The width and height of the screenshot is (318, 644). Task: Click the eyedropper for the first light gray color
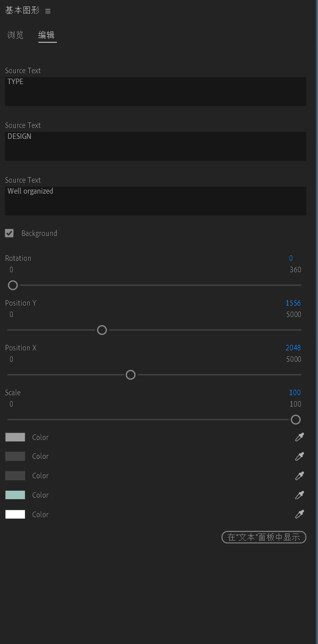click(300, 437)
